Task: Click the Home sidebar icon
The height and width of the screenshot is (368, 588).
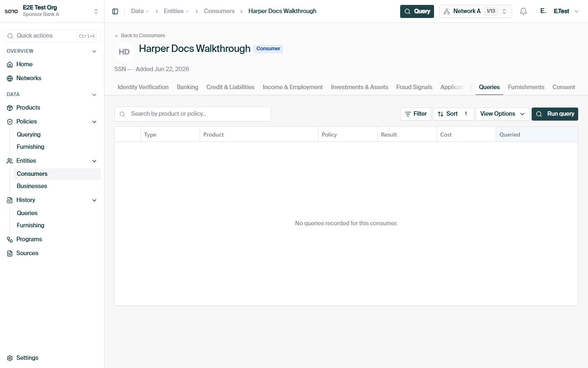Action: point(10,65)
